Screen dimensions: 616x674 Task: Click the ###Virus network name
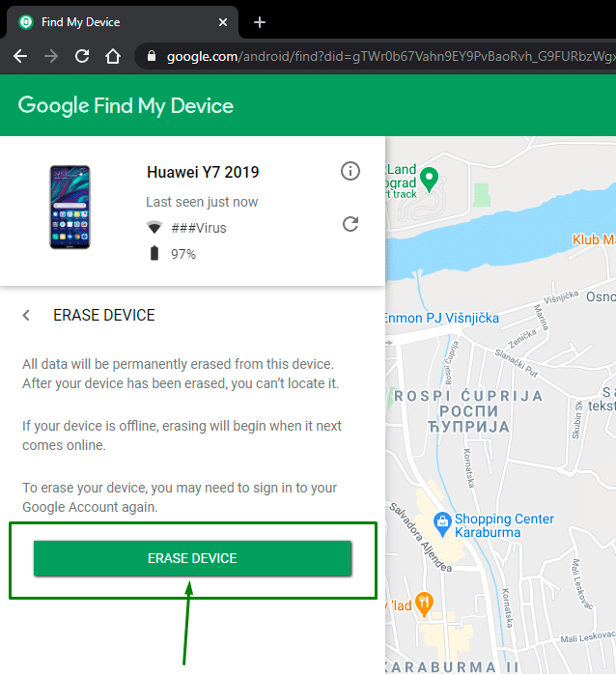coord(199,228)
